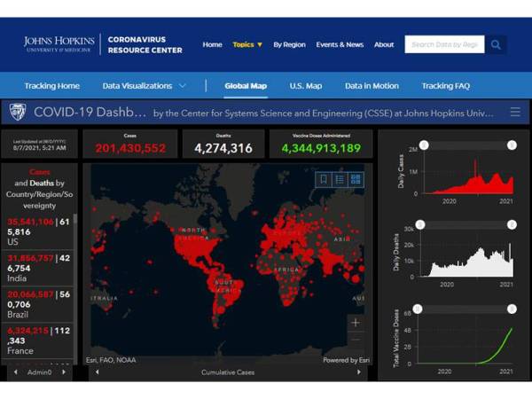Click Coronavirus Resource Center title link

145,44
